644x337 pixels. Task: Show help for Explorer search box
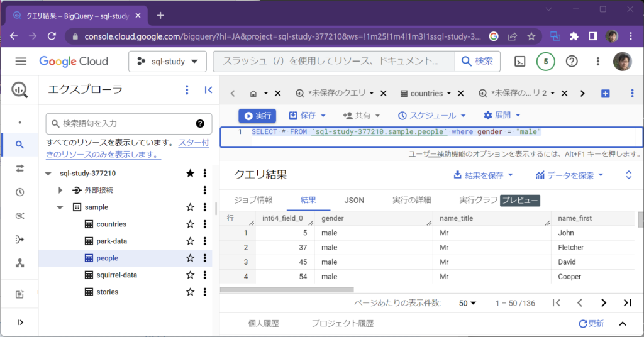(x=200, y=124)
